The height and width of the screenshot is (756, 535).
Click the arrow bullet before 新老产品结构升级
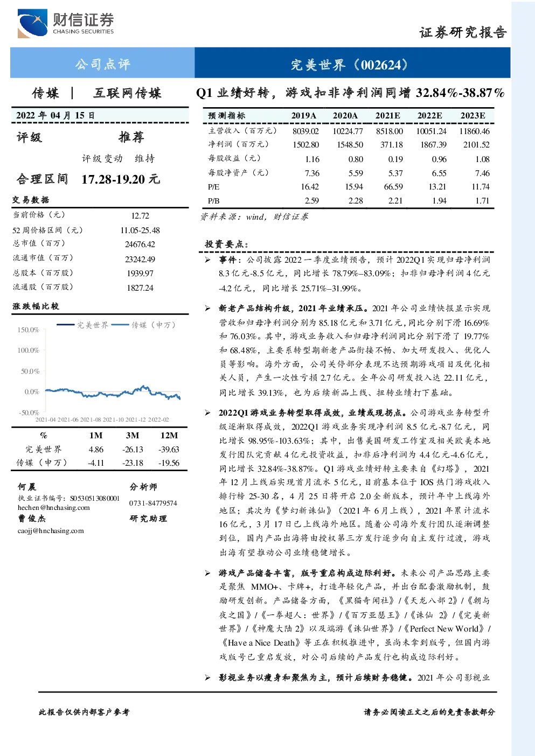point(207,308)
